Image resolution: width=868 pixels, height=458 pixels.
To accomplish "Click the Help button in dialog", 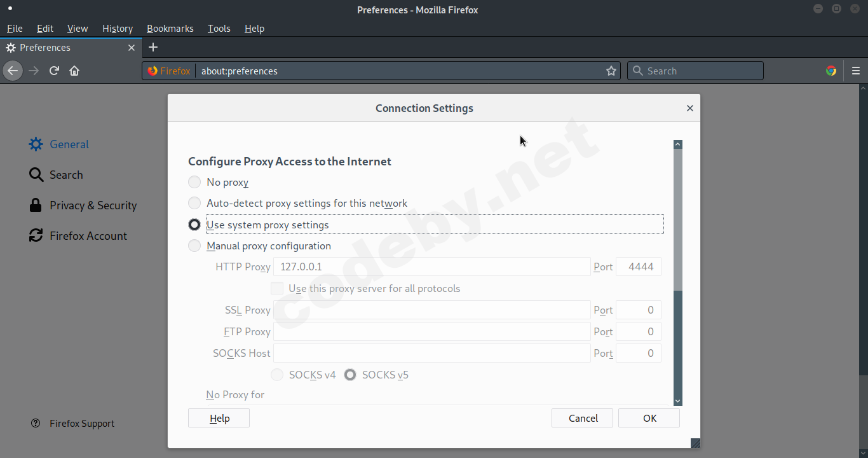I will pyautogui.click(x=219, y=418).
